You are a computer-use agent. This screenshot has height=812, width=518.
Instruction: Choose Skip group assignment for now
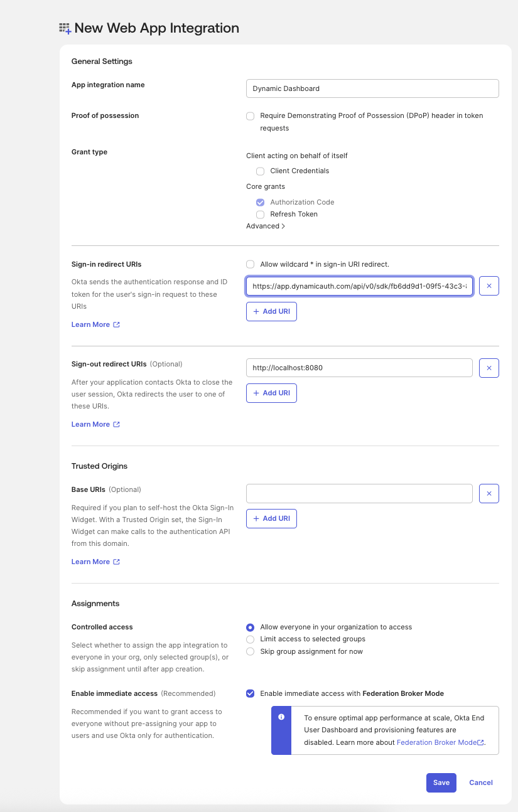tap(251, 652)
